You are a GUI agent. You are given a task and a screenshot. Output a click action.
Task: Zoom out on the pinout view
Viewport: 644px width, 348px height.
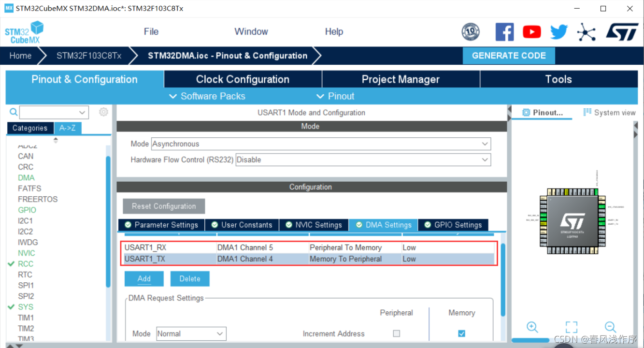tap(610, 327)
